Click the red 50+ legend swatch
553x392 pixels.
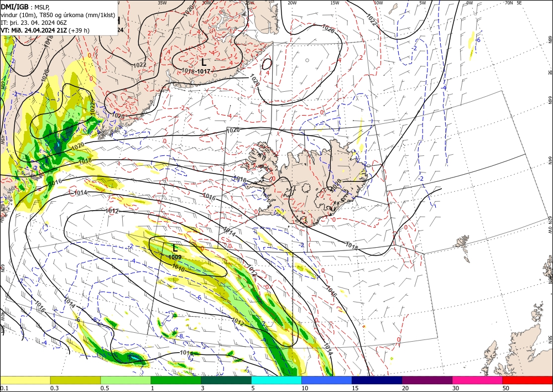(528, 380)
